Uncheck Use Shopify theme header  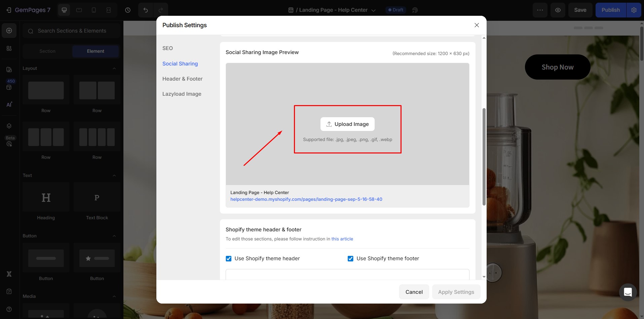pyautogui.click(x=229, y=259)
